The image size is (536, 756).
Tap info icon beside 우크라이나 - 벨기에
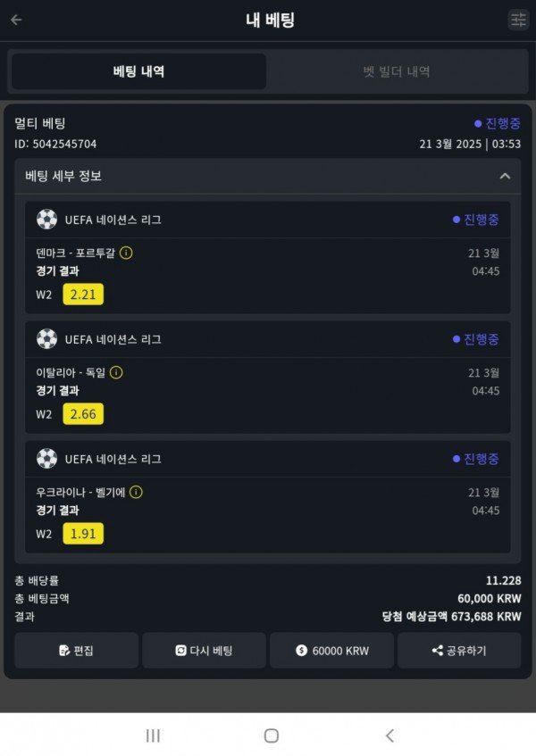pos(136,492)
